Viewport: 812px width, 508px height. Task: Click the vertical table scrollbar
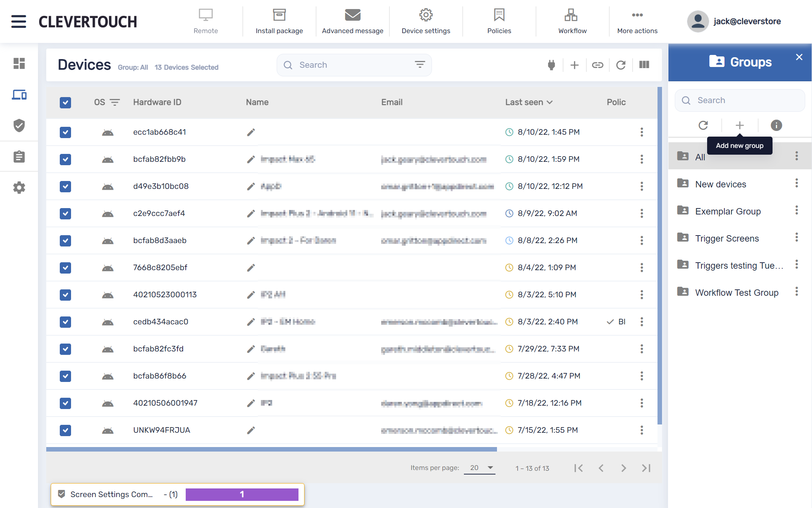coord(659,256)
